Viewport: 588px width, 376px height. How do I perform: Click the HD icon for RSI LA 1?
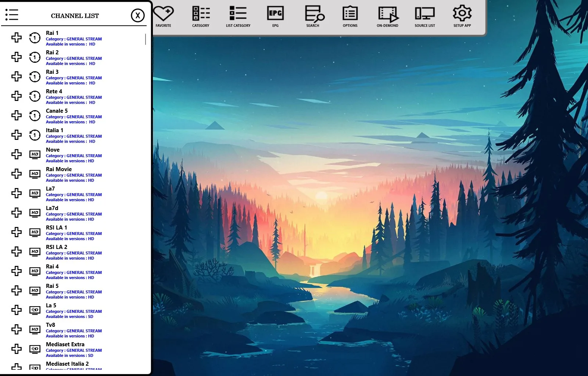click(x=35, y=232)
